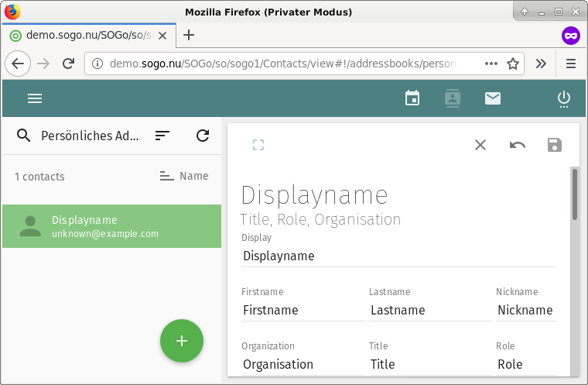Toggle sort order by Name
Screen dimensions: 588x385
[184, 177]
